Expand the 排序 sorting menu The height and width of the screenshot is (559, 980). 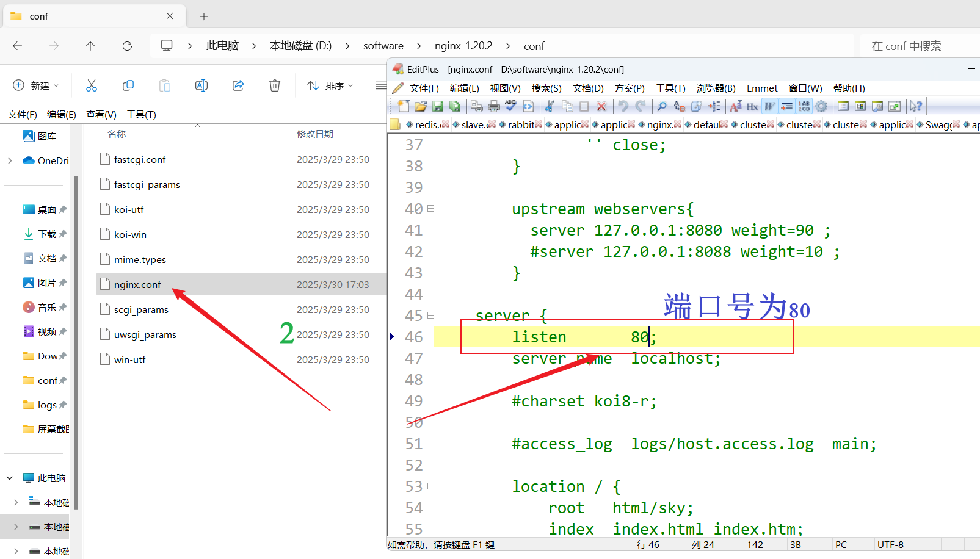click(x=330, y=85)
